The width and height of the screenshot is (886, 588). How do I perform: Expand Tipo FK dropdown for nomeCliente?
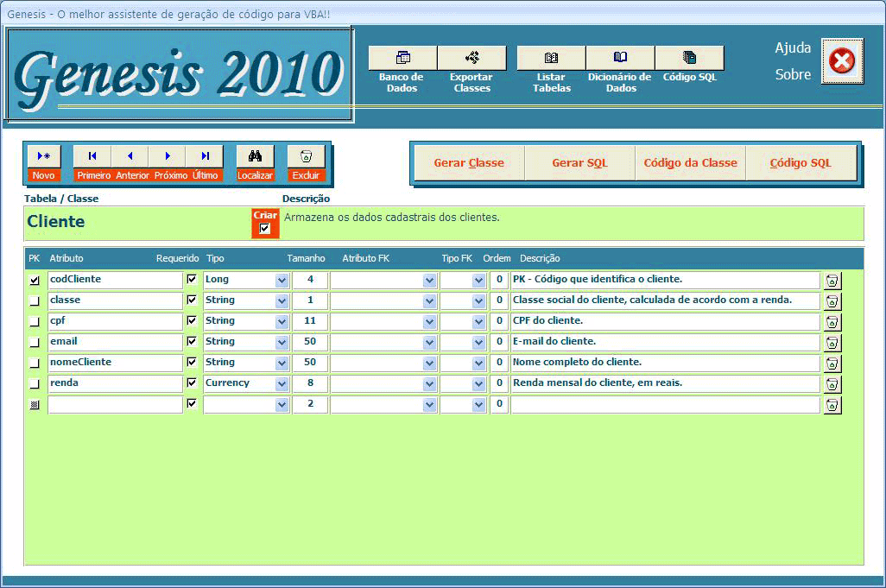pyautogui.click(x=478, y=364)
